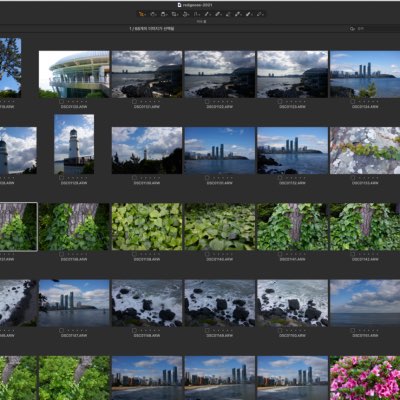The width and height of the screenshot is (400, 400).
Task: Select the highlighted ivy-on-trunk thumbnail
Action: [18, 227]
